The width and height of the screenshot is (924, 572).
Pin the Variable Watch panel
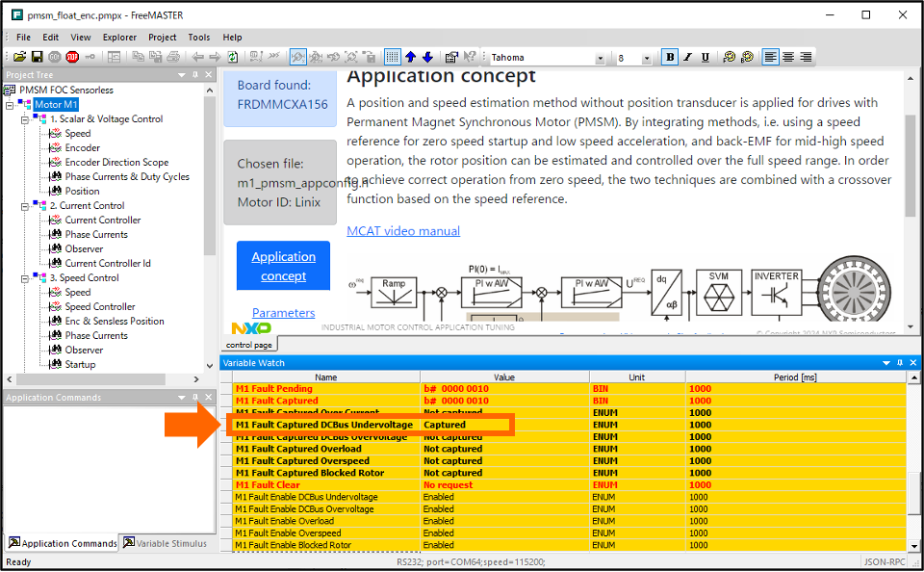900,363
